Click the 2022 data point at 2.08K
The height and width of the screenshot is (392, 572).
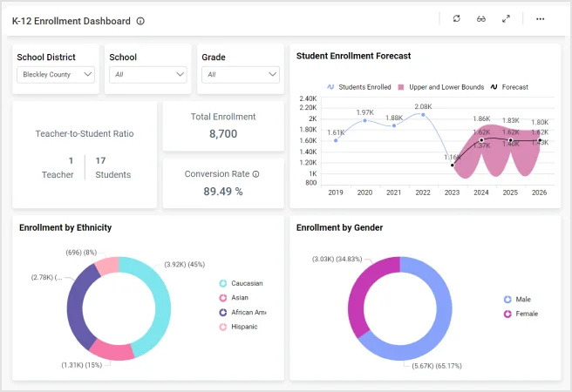coord(423,115)
